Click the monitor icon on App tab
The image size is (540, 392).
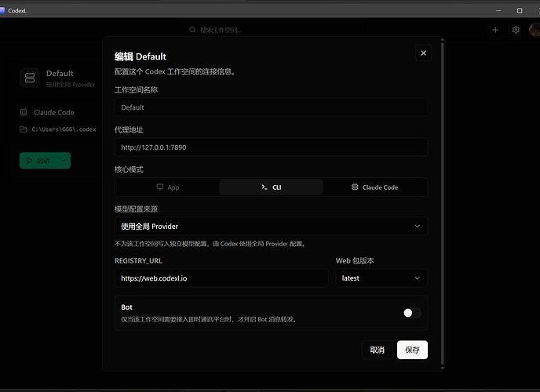pos(160,187)
